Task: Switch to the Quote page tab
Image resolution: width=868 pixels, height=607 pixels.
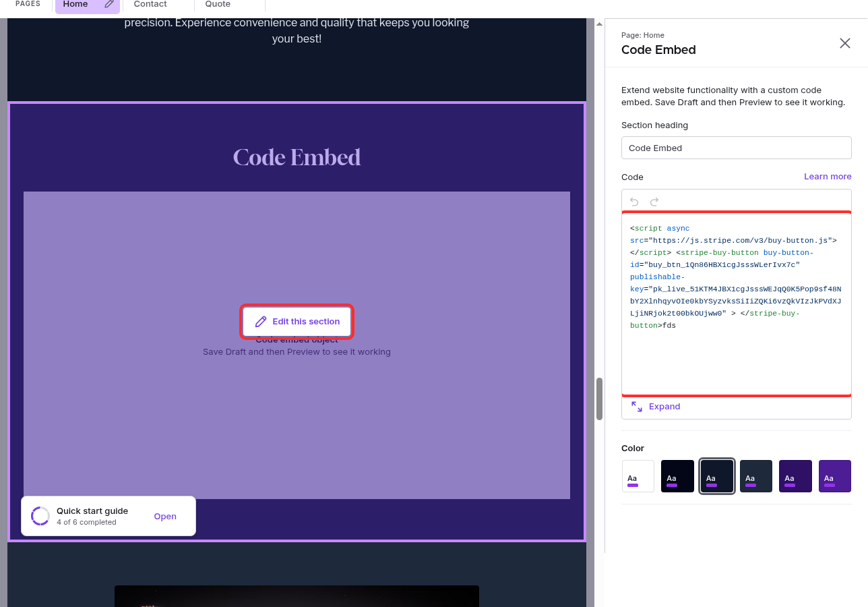Action: coord(218,5)
